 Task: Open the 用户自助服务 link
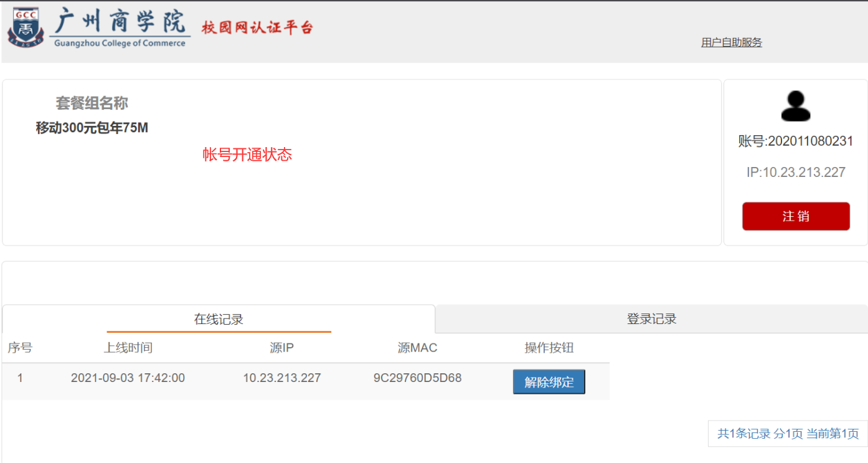pyautogui.click(x=731, y=42)
